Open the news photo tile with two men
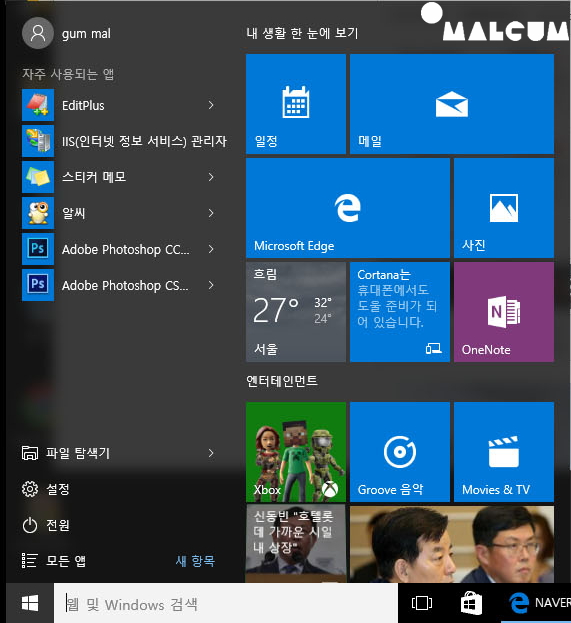The width and height of the screenshot is (571, 623). coord(452,544)
